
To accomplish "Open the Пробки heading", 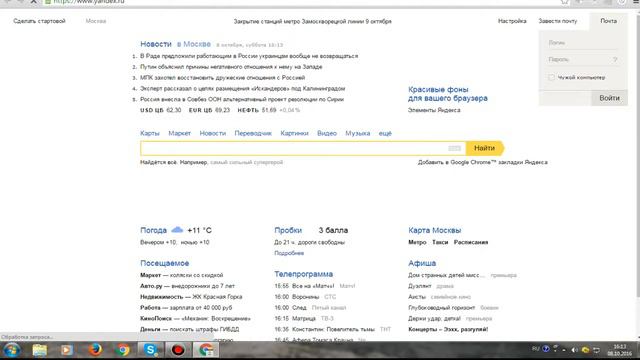I will (288, 230).
